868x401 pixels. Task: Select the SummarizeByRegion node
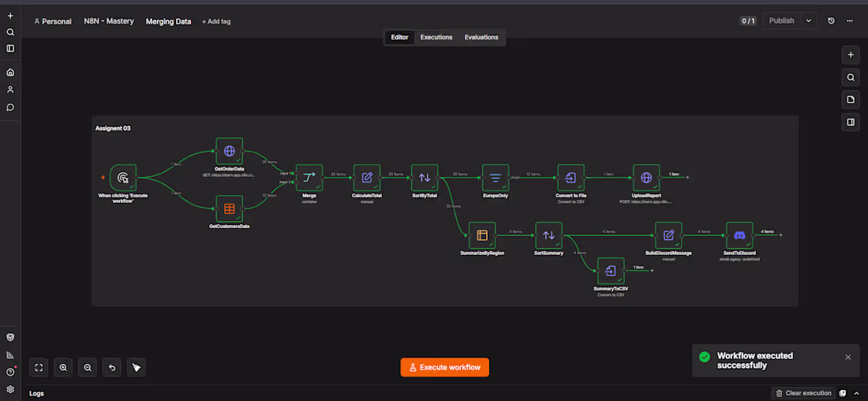(x=482, y=235)
